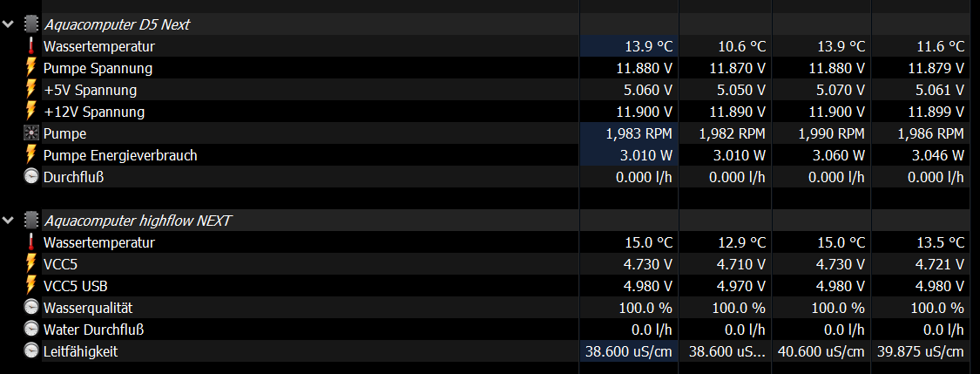
Task: Click the 39.875 uS/cm average conductivity value
Action: point(921,352)
